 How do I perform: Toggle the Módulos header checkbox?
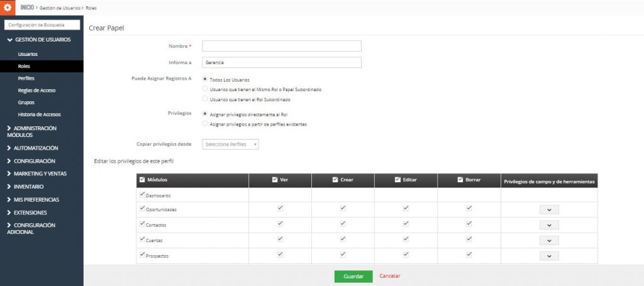142,180
